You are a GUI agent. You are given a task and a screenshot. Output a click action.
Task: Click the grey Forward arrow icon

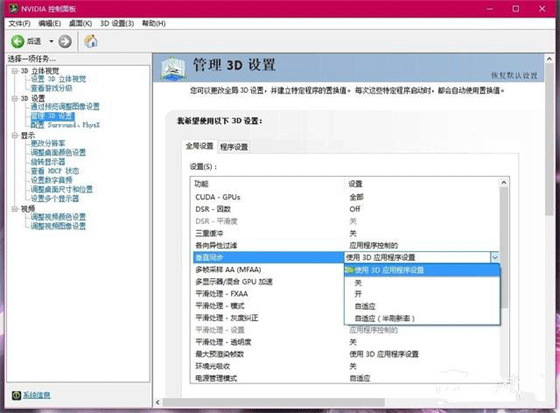pyautogui.click(x=65, y=41)
